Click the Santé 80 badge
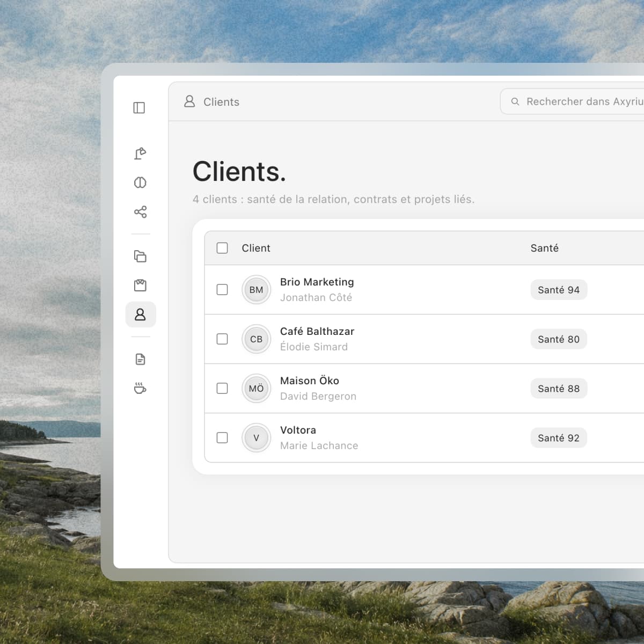Viewport: 644px width, 644px height. (559, 339)
